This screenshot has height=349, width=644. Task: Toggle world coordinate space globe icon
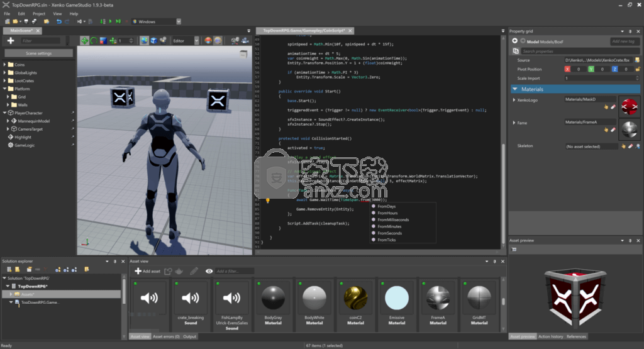click(x=144, y=40)
